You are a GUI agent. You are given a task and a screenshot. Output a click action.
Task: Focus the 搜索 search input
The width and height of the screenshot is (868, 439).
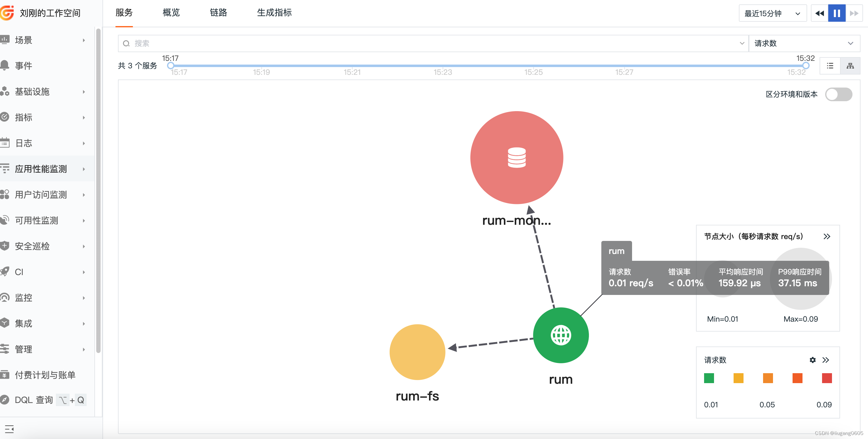click(x=433, y=43)
